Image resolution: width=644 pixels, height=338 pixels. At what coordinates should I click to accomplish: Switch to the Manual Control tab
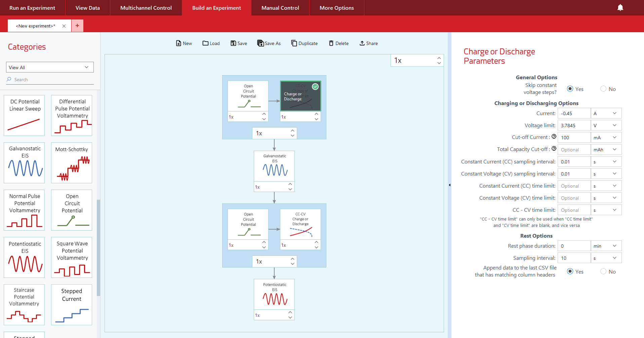(x=280, y=8)
